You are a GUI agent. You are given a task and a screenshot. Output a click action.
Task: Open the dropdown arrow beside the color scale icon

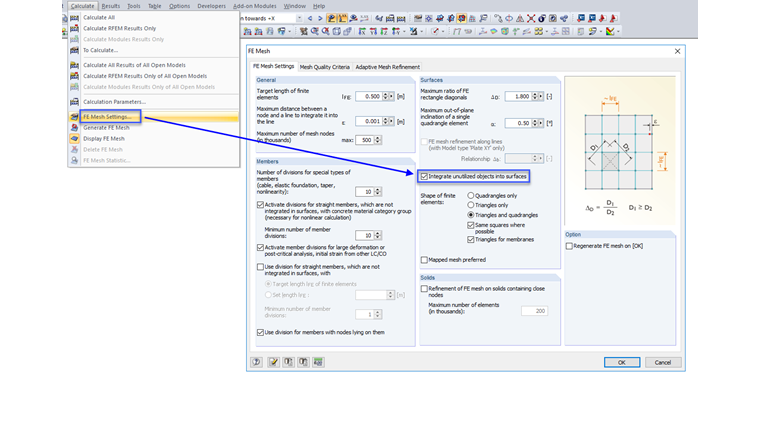pos(618,32)
